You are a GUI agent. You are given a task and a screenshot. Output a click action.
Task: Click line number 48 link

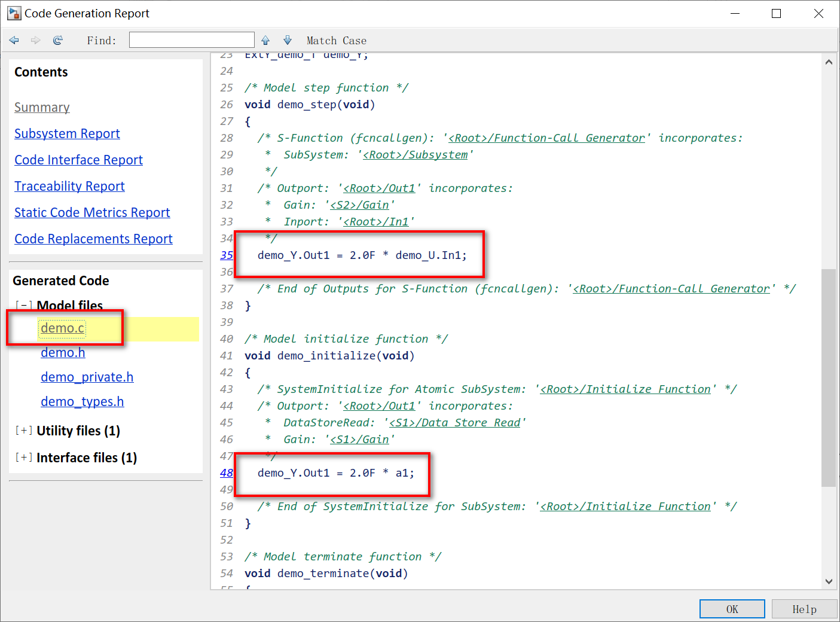[227, 473]
